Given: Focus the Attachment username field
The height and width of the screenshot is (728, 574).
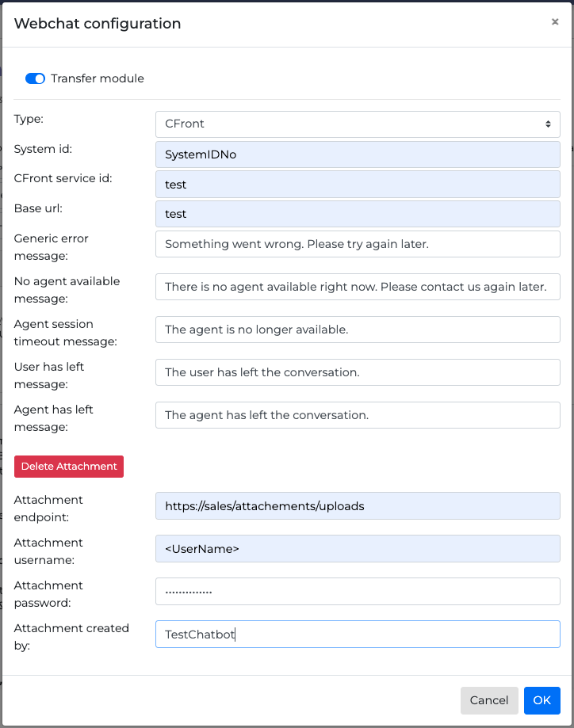Looking at the screenshot, I should (x=358, y=548).
